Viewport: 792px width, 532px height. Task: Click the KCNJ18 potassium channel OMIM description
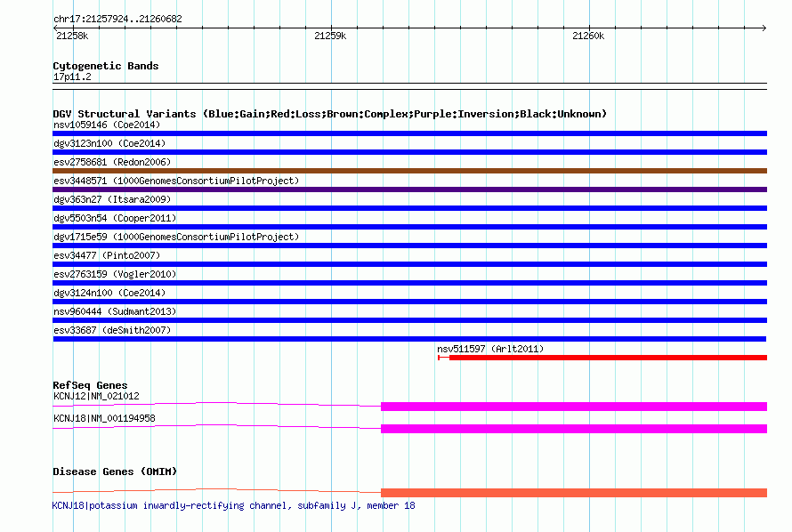pyautogui.click(x=233, y=505)
